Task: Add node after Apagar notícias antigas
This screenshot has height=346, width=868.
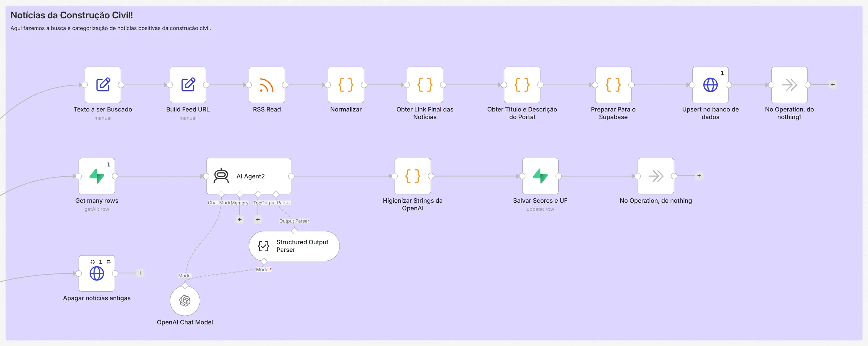Action: (140, 273)
